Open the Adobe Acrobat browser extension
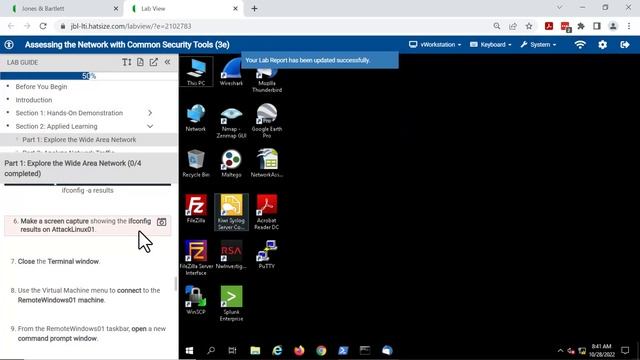The image size is (640, 360). click(549, 26)
